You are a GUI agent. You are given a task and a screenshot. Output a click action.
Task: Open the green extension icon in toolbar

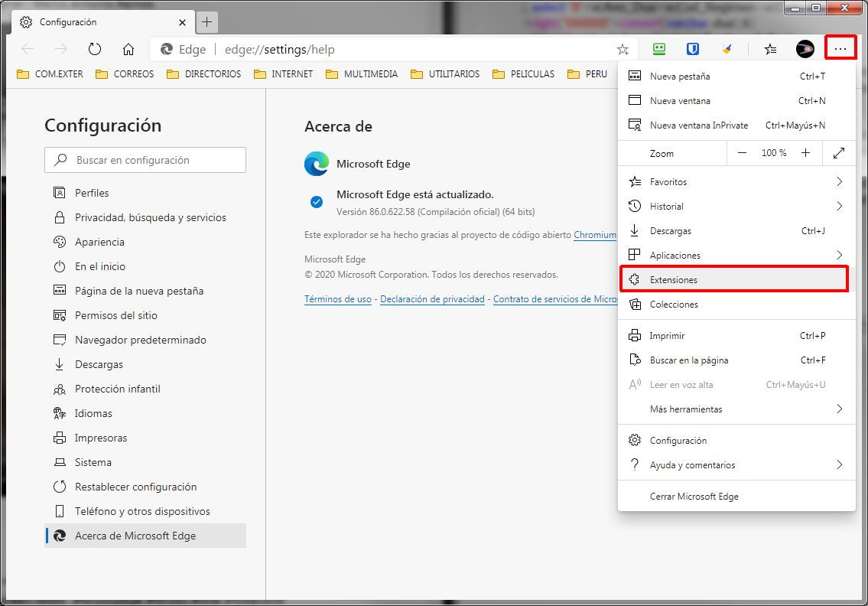(x=658, y=49)
